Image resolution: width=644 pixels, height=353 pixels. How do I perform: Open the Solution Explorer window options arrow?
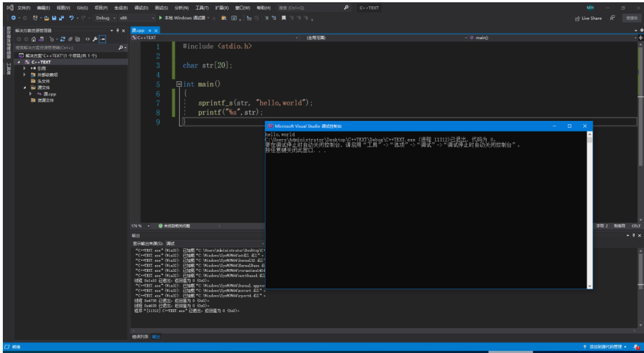112,31
